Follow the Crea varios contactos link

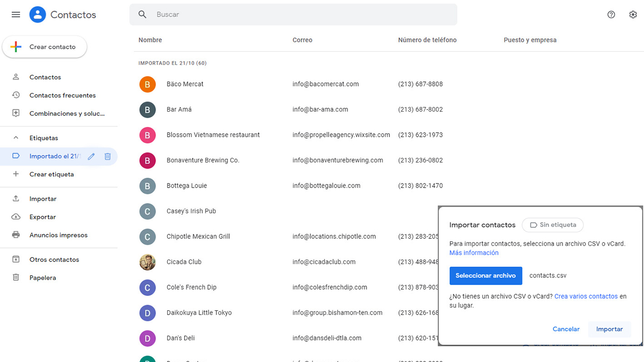[x=586, y=296]
